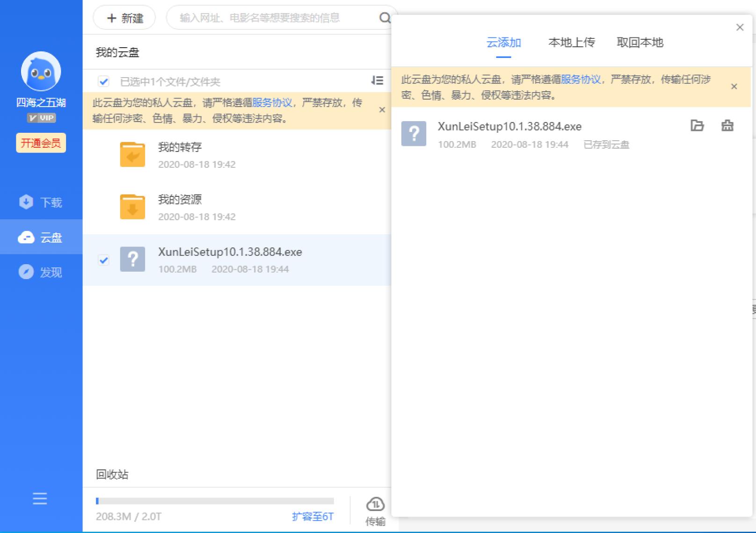Switch to the 云添加 tab
756x533 pixels.
(503, 43)
